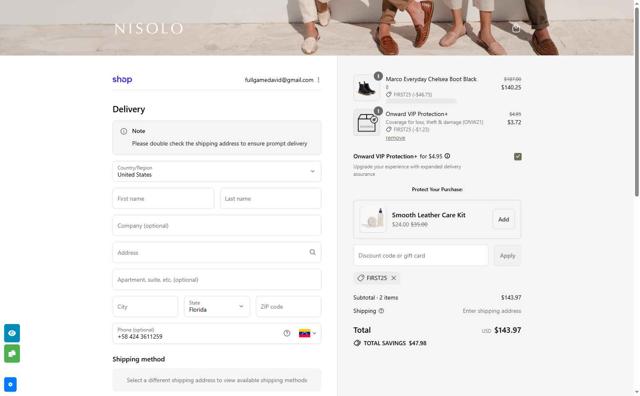Screen dimensions: 640x396
Task: Open the Venezuela flag country code selector
Action: [307, 333]
